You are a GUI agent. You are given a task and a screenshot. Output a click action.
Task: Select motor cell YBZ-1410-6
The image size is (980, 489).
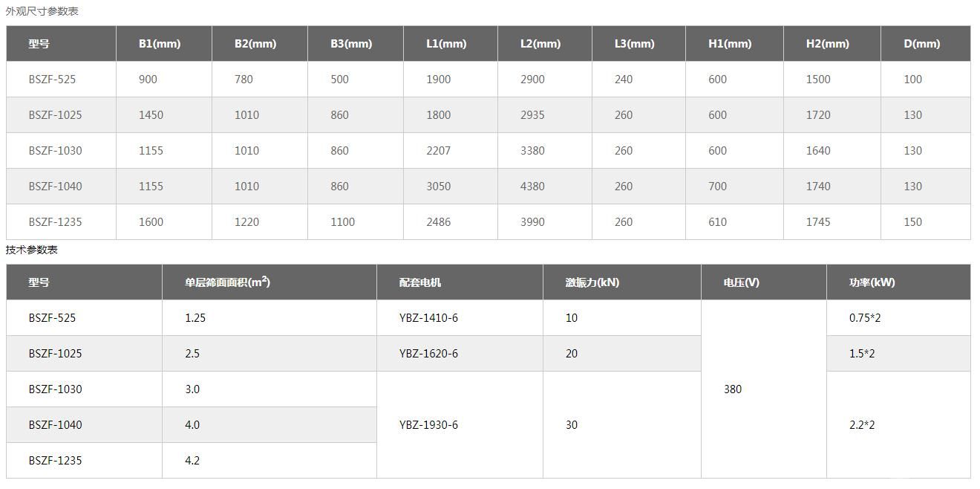coord(428,318)
